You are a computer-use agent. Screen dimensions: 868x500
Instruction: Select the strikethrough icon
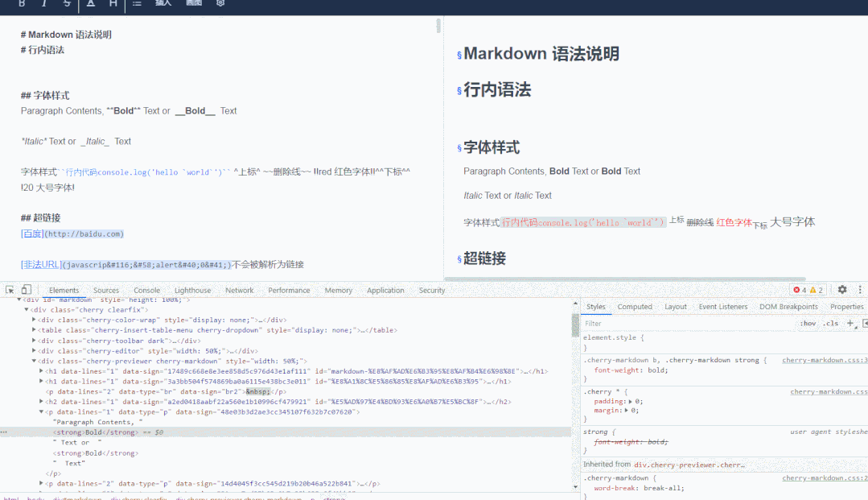pos(66,3)
